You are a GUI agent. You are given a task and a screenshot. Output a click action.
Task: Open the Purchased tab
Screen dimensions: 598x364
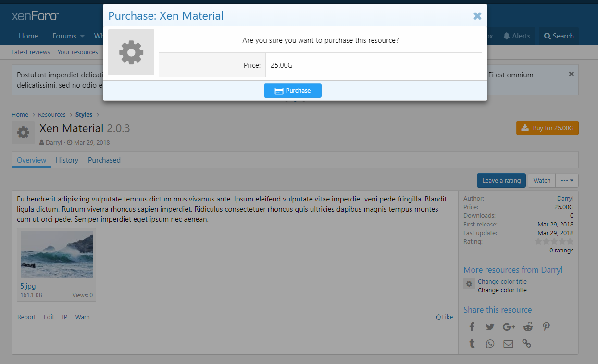click(104, 160)
